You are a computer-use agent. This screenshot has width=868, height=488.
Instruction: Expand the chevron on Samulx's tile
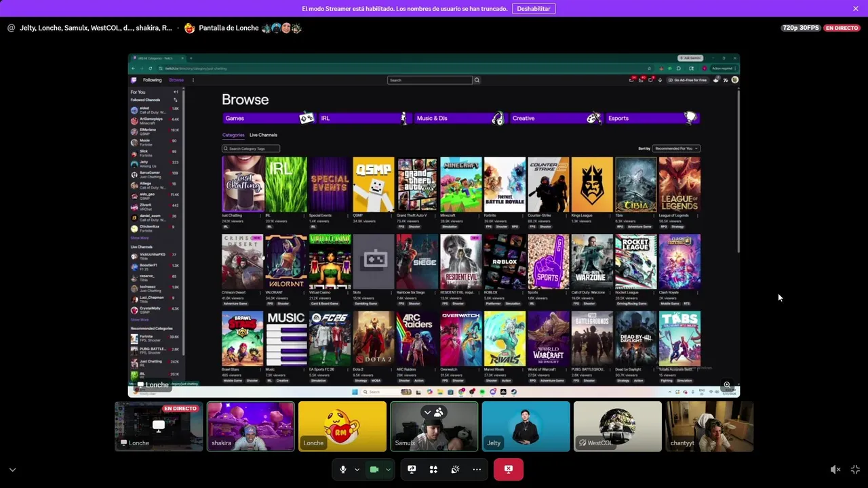(x=427, y=412)
